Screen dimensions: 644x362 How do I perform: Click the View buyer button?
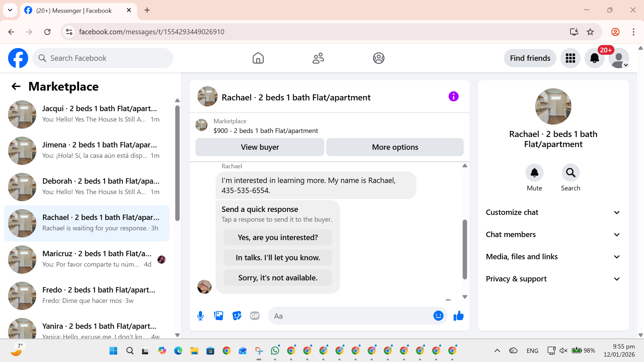point(260,147)
